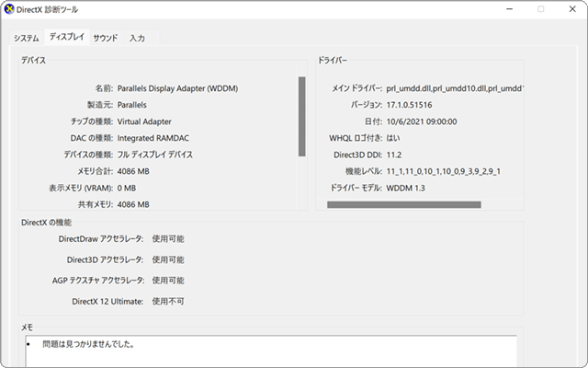Image resolution: width=588 pixels, height=368 pixels.
Task: Click the driver model value WDDM 1.3
Action: (x=405, y=188)
